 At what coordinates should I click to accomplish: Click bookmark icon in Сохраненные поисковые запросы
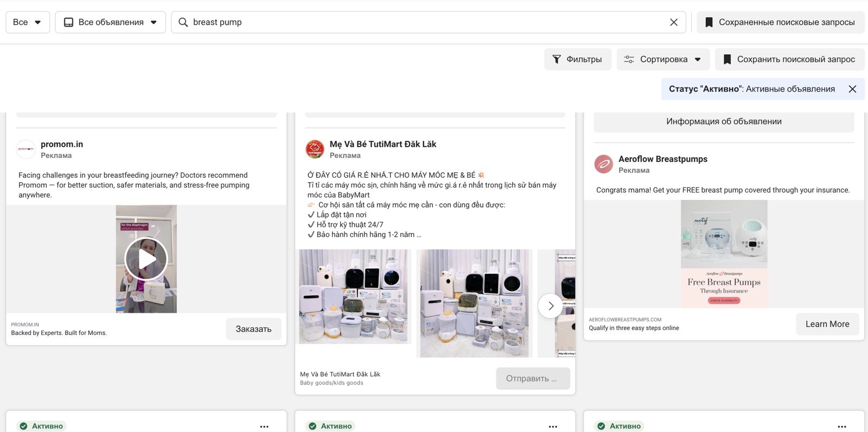click(x=709, y=22)
